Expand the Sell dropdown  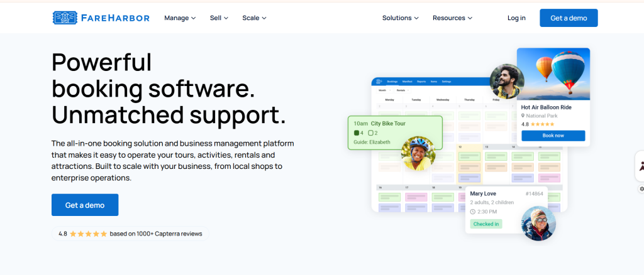tap(219, 18)
